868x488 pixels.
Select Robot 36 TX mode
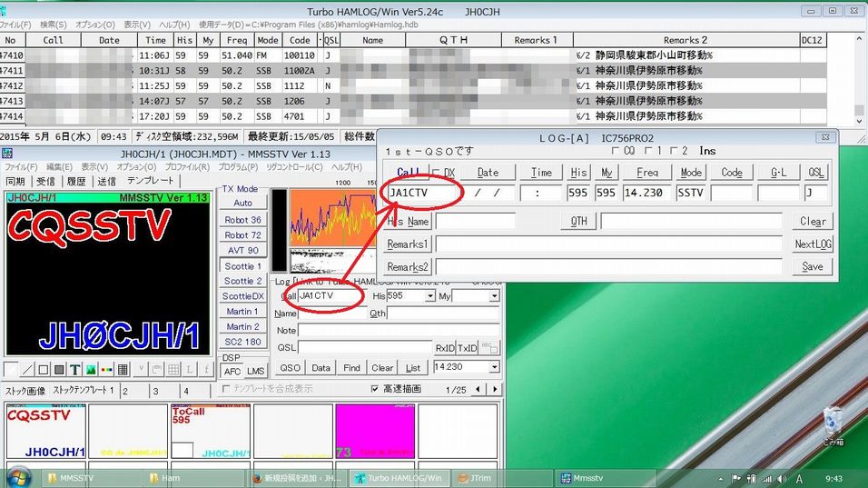pos(242,220)
